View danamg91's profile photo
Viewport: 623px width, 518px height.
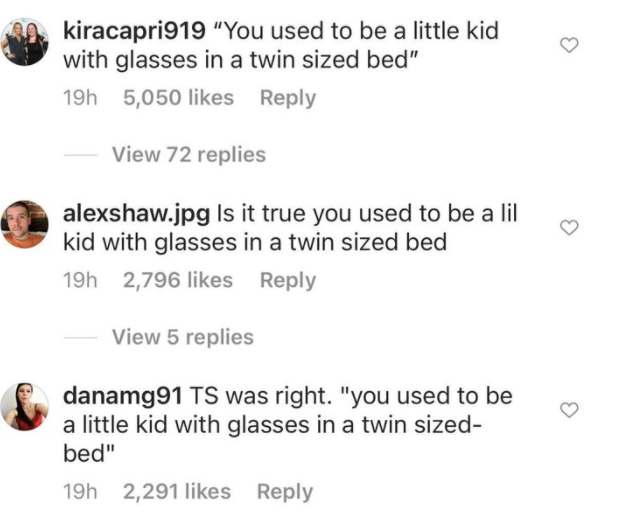tap(25, 407)
